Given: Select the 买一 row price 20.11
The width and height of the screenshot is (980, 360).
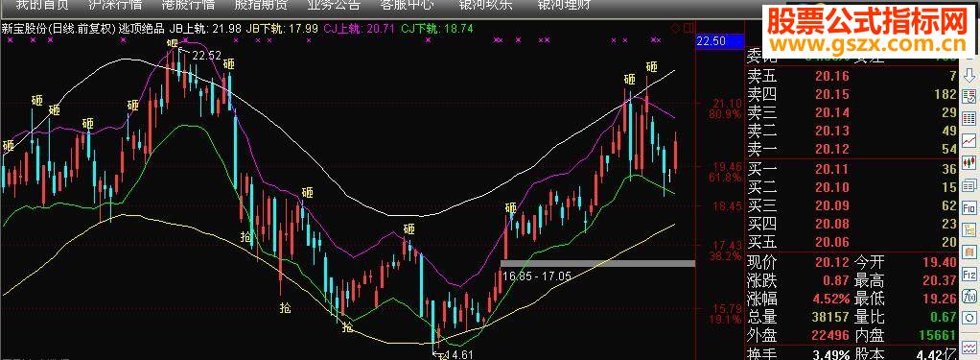Looking at the screenshot, I should coord(831,169).
